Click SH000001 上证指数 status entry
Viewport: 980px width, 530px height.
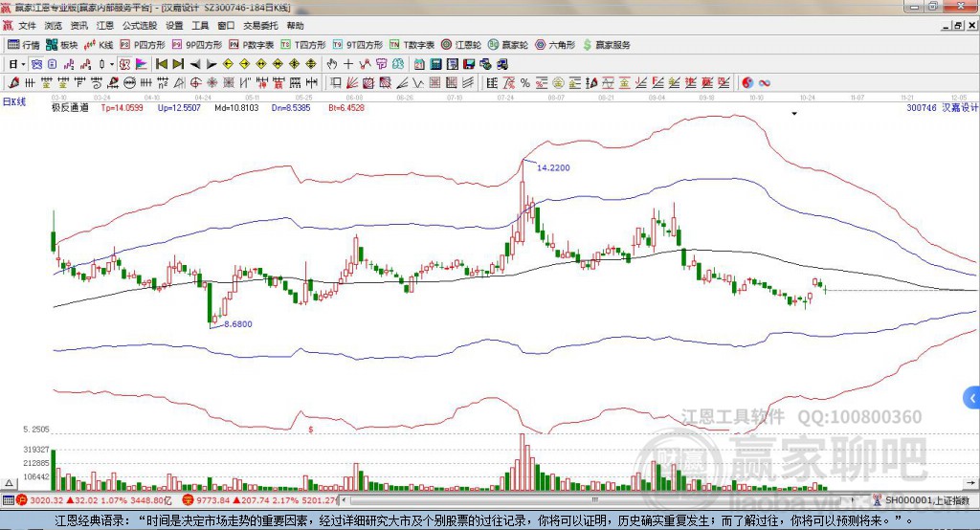[922, 500]
